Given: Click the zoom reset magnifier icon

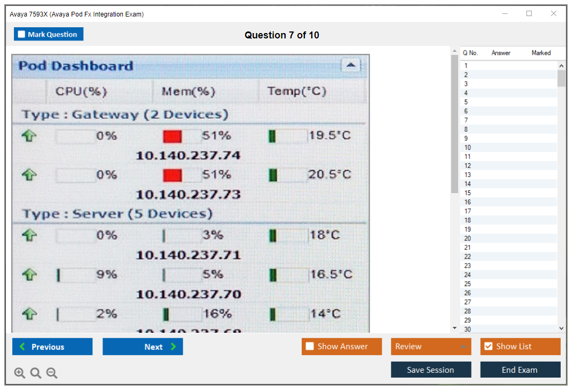Looking at the screenshot, I should 36,373.
